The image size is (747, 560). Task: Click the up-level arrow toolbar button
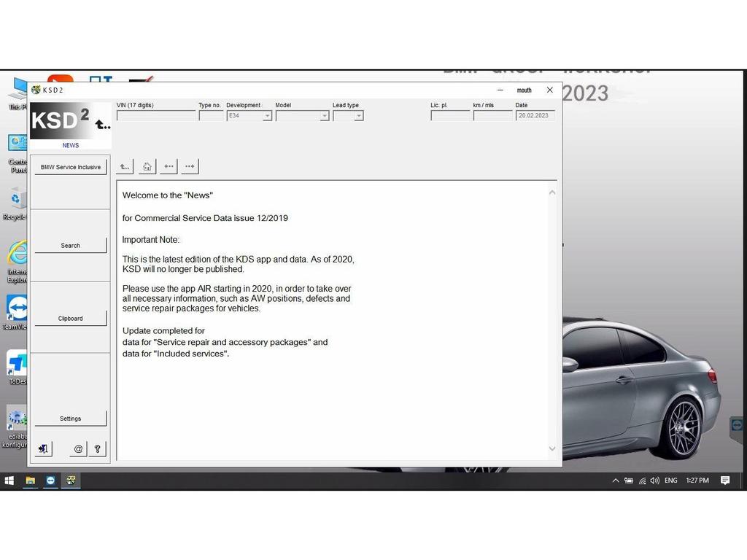[125, 167]
